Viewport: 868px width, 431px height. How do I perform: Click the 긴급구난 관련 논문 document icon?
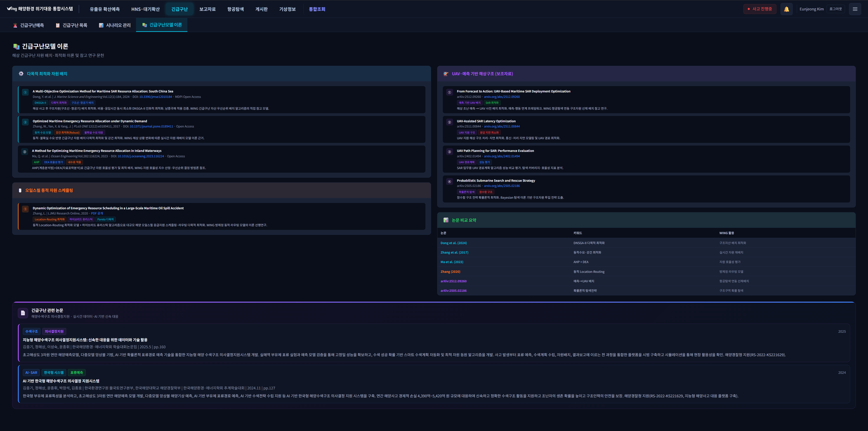tap(23, 313)
